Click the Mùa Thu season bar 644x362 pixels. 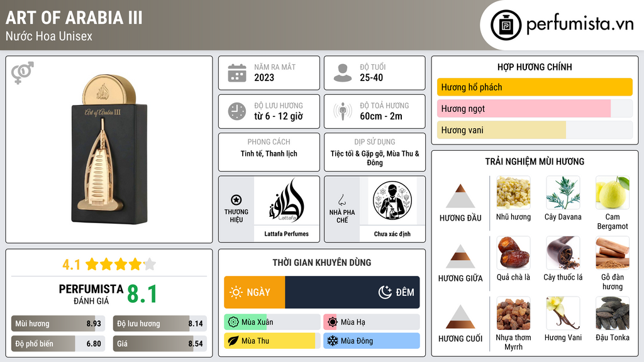272,341
